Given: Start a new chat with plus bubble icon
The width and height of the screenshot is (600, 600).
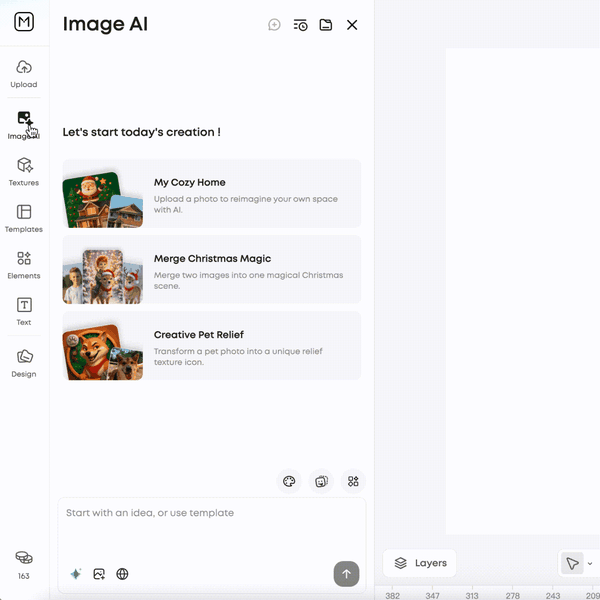Looking at the screenshot, I should pyautogui.click(x=274, y=25).
